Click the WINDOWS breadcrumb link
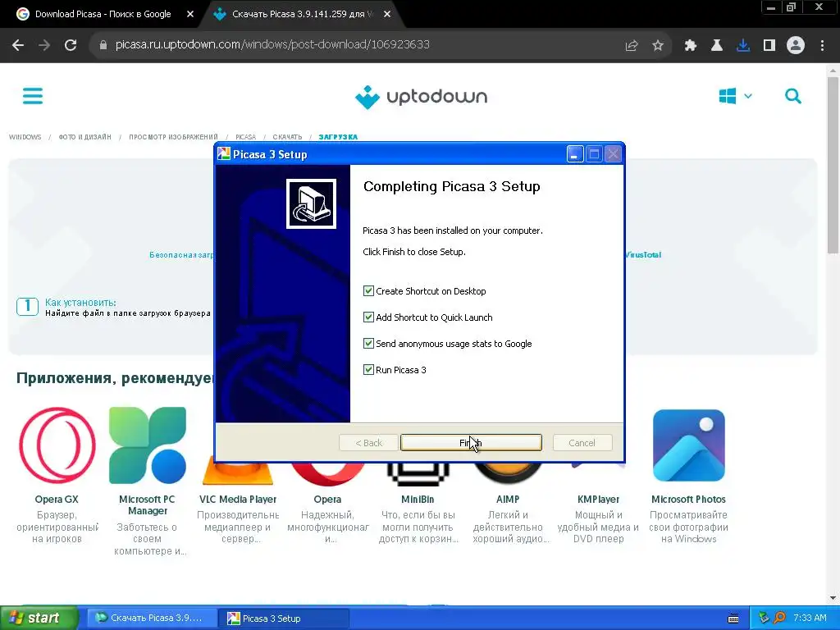The width and height of the screenshot is (840, 630). 25,137
